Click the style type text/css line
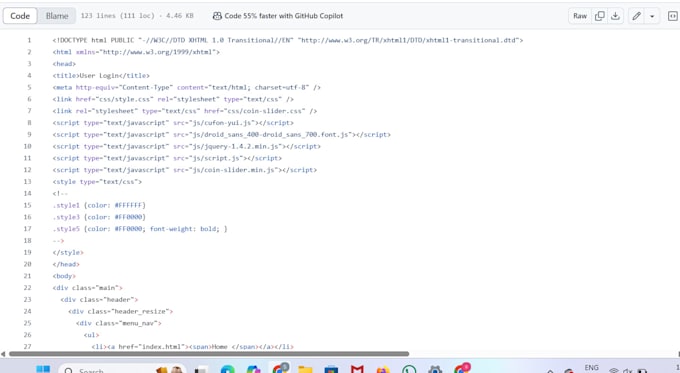Screen dimensions: 680x373 pyautogui.click(x=97, y=182)
